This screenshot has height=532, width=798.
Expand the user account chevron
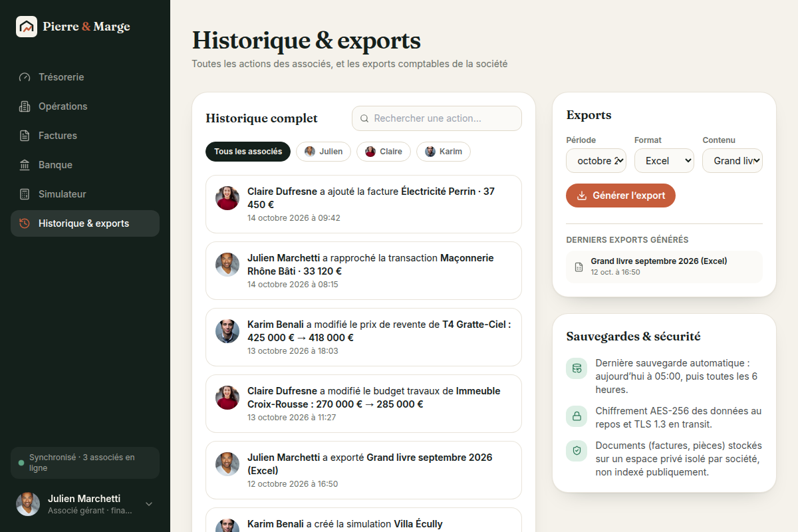pyautogui.click(x=149, y=504)
